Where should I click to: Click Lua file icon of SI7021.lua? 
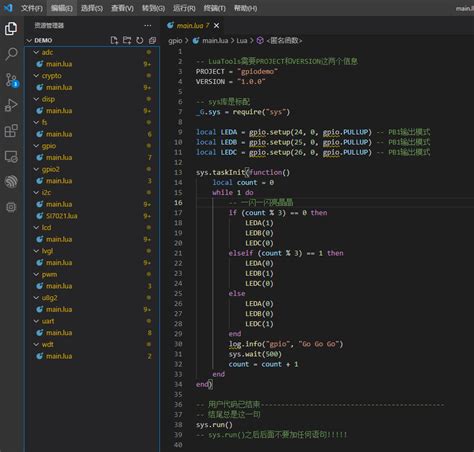[40, 216]
